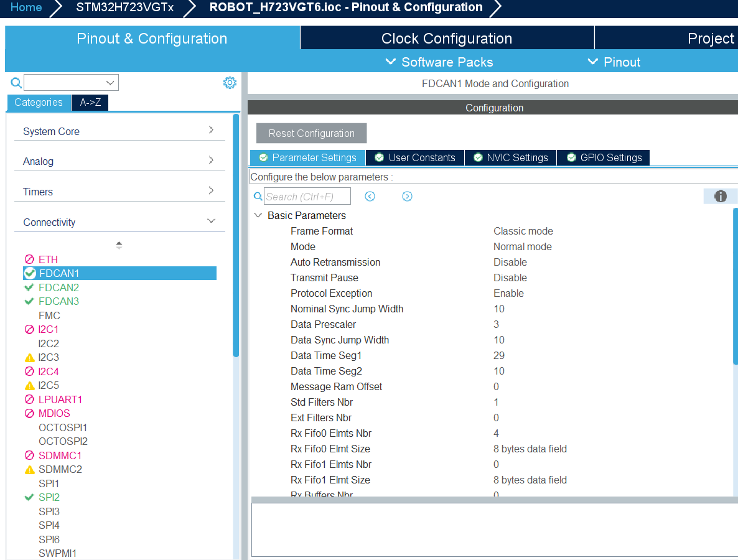Viewport: 738px width, 560px height.
Task: Click the Auto Retransmission value Disable
Action: 510,262
